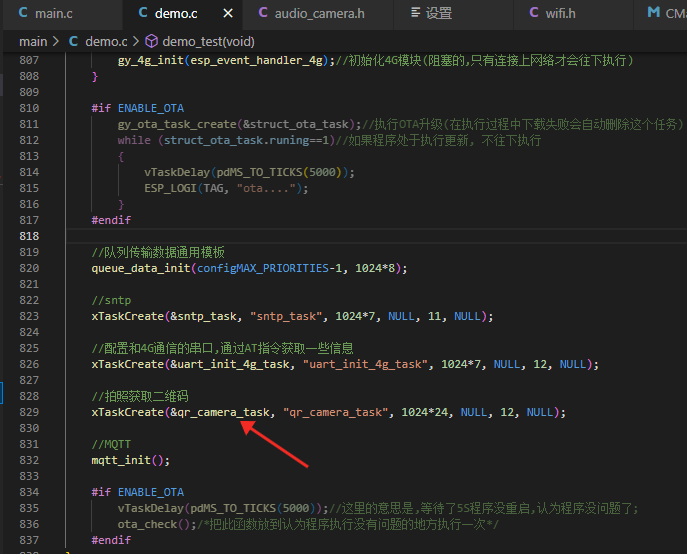Image resolution: width=687 pixels, height=554 pixels.
Task: Click the //队列传输数据通用模板 comment
Action: point(158,252)
